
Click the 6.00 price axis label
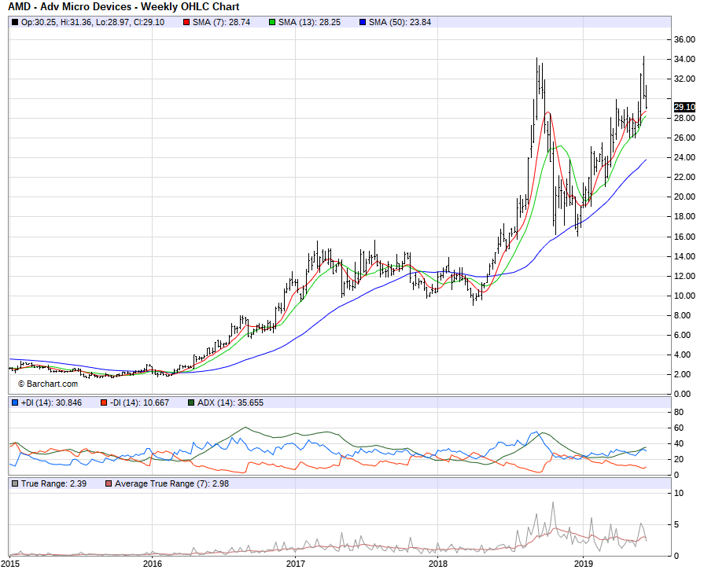tap(683, 335)
